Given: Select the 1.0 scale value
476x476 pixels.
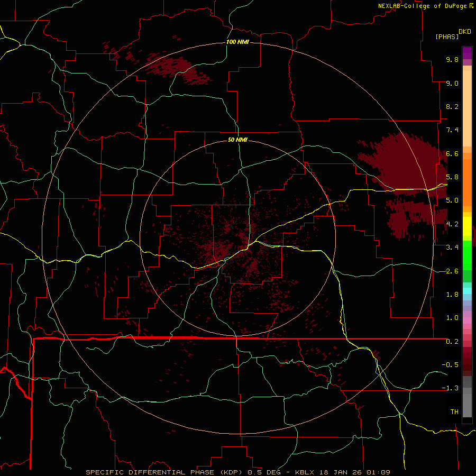Looking at the screenshot, I should tap(452, 318).
